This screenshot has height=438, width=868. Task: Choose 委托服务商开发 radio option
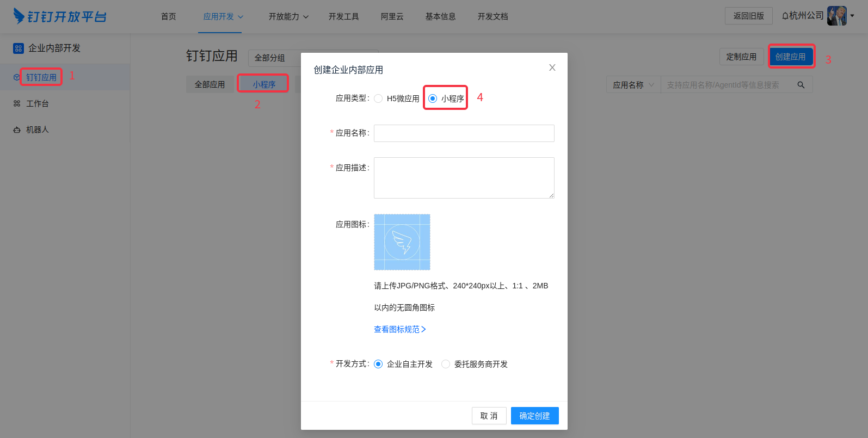pyautogui.click(x=446, y=364)
